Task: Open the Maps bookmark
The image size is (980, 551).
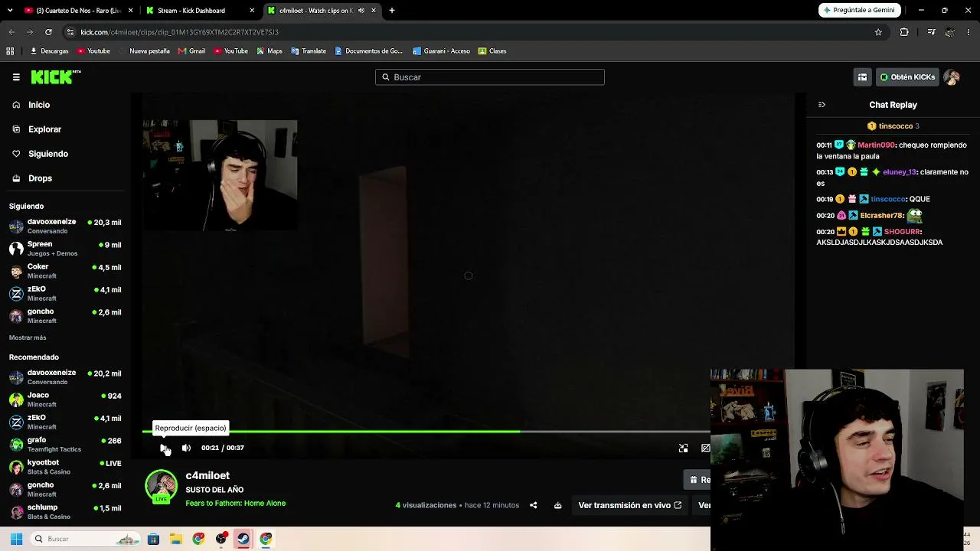Action: pos(269,51)
